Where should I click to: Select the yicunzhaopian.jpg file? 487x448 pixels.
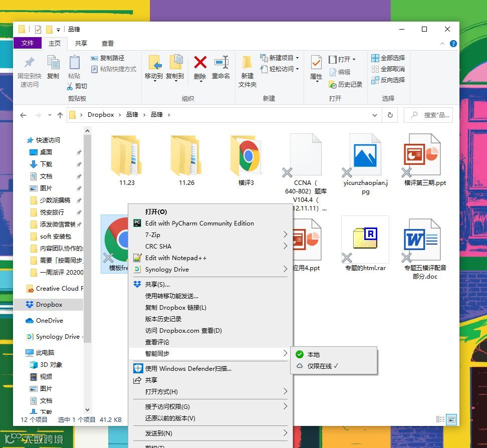365,164
